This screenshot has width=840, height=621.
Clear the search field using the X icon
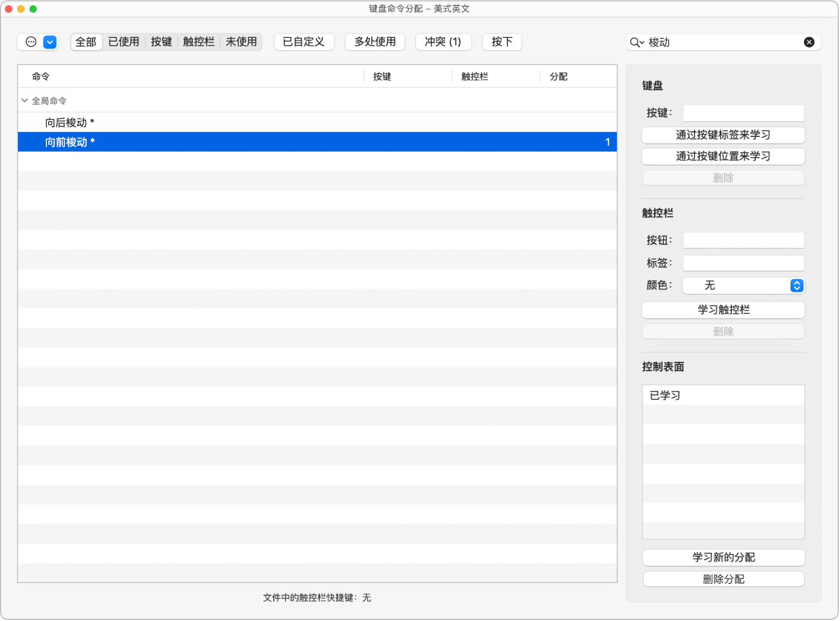coord(809,42)
